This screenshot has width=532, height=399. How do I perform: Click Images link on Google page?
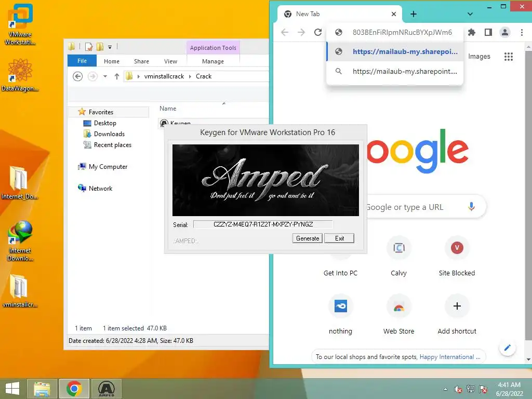[479, 56]
